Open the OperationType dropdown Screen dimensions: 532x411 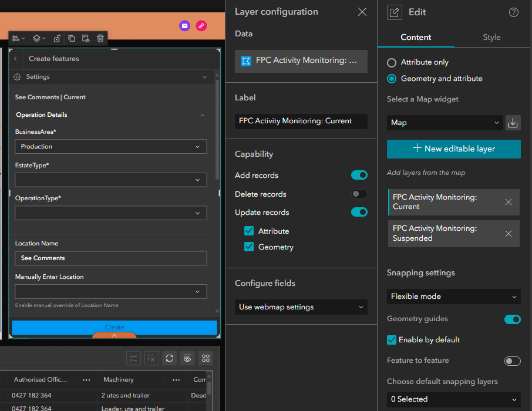pyautogui.click(x=111, y=213)
